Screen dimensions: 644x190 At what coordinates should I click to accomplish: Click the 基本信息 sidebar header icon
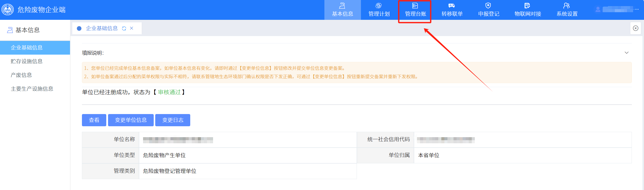pos(10,30)
